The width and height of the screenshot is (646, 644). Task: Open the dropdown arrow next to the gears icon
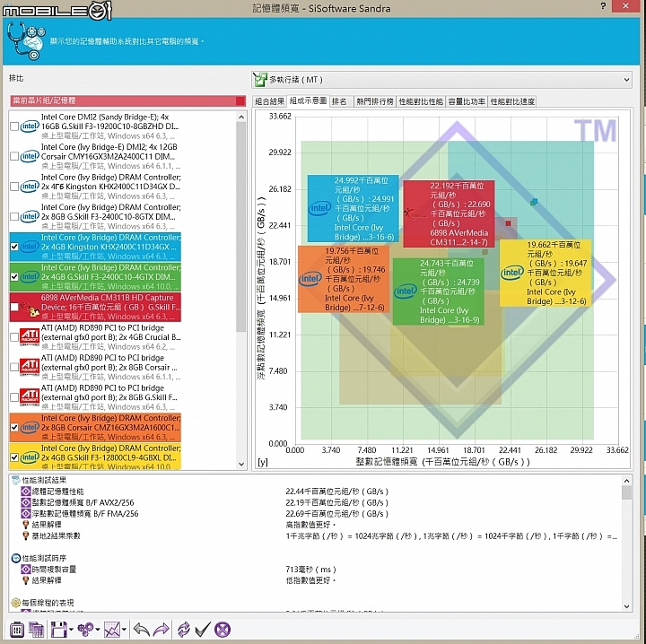[x=98, y=630]
